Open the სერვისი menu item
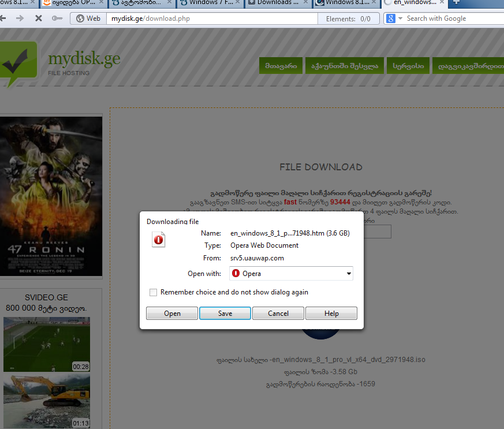The image size is (504, 429). pos(408,66)
